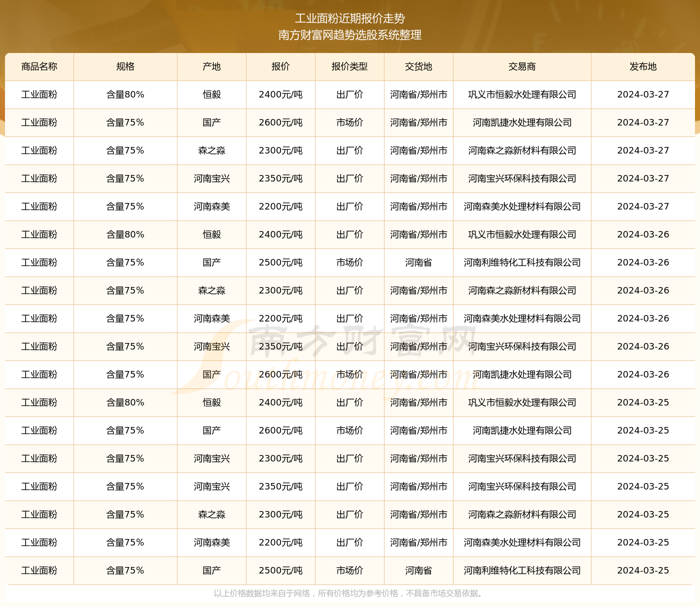The height and width of the screenshot is (607, 700).
Task: Select the 报价类型 column header
Action: pos(349,66)
